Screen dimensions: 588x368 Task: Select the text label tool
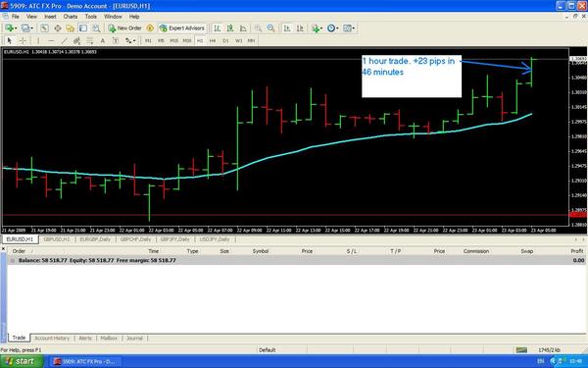pos(115,40)
